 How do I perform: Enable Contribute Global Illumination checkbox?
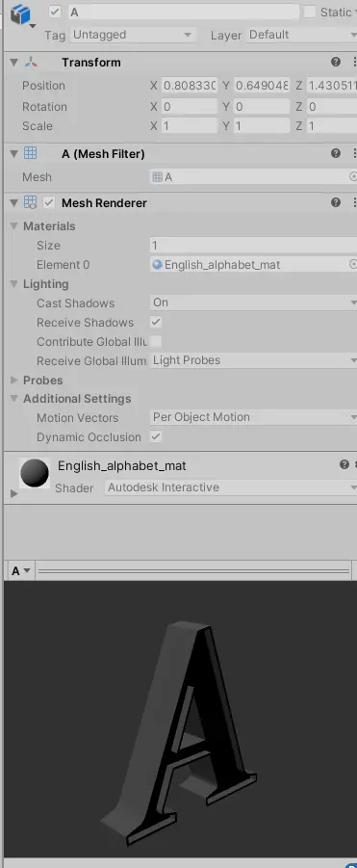click(156, 341)
